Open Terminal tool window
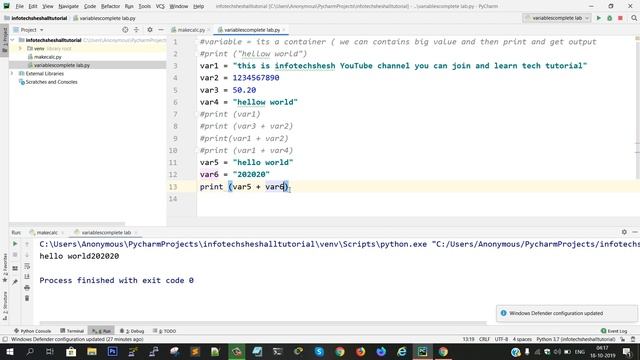This screenshot has width=640, height=360. point(72,331)
